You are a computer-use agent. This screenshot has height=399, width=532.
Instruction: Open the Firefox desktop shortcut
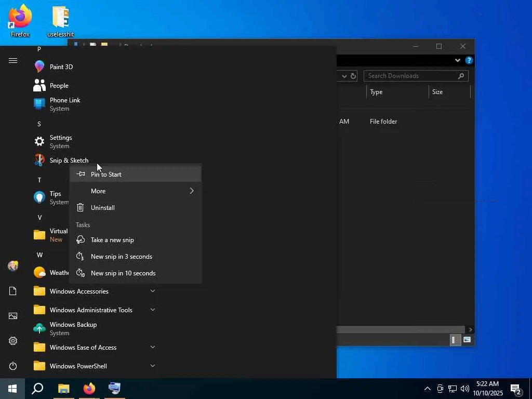pos(20,20)
